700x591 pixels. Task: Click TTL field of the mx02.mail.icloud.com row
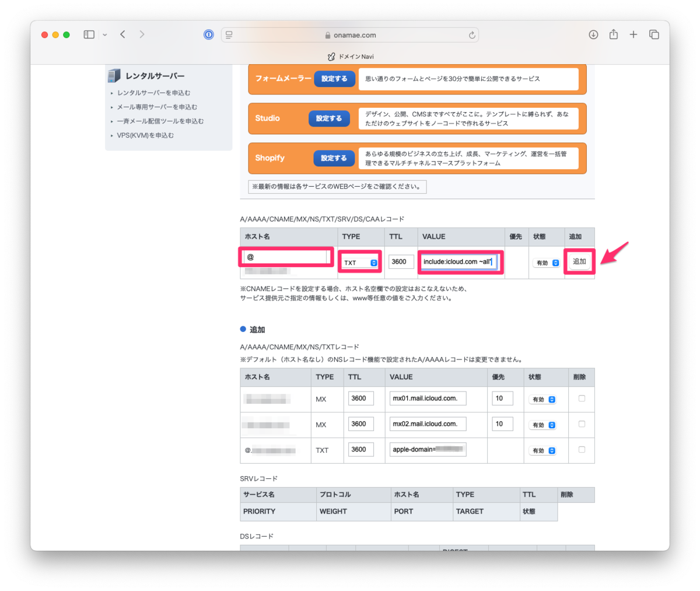point(361,424)
